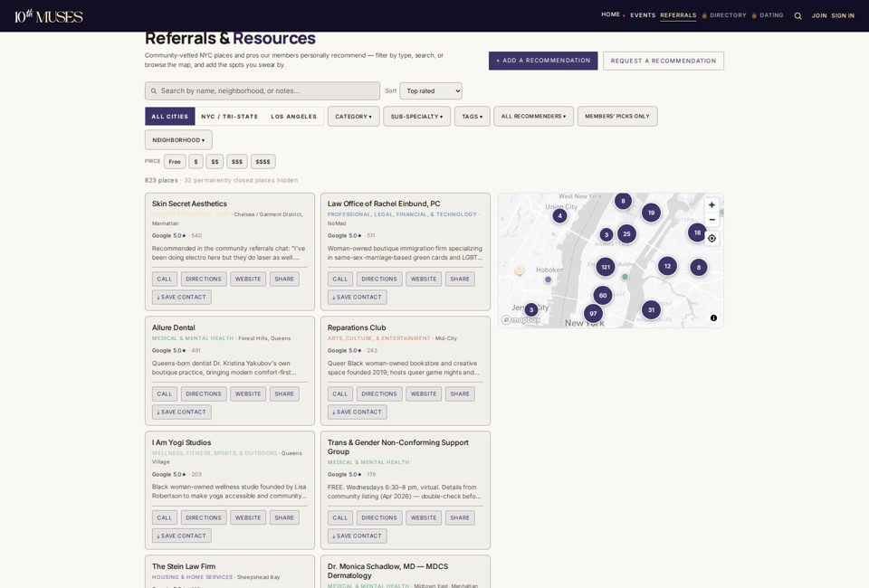This screenshot has width=869, height=588.
Task: Toggle the single dollar sign price filter
Action: pyautogui.click(x=196, y=162)
